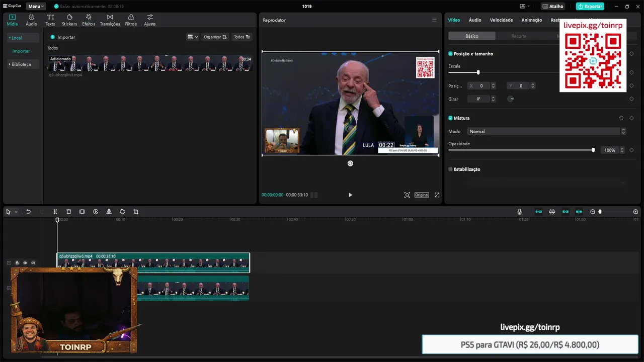Image resolution: width=644 pixels, height=362 pixels.
Task: Click the Escala slider handle
Action: [x=478, y=72]
